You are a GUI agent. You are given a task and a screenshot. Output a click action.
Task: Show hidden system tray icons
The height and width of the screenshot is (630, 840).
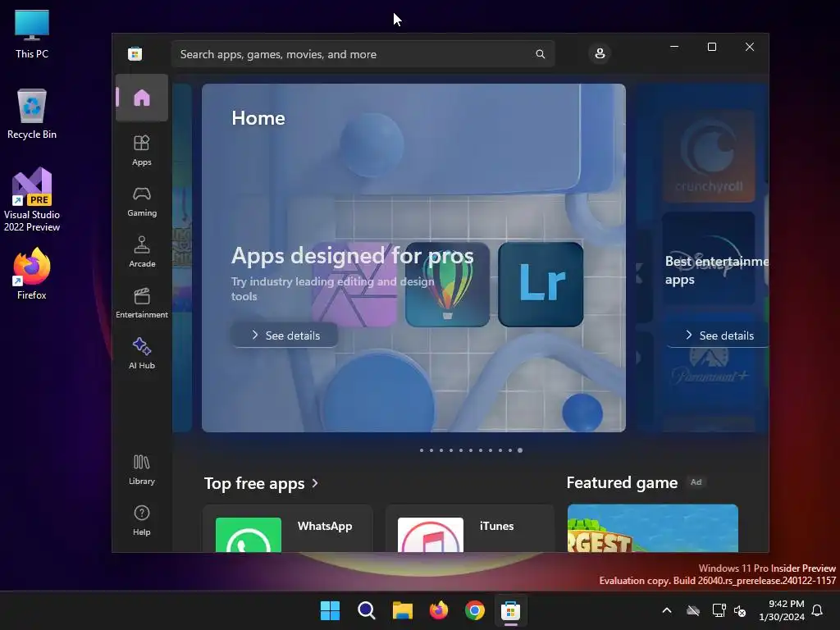[667, 610]
